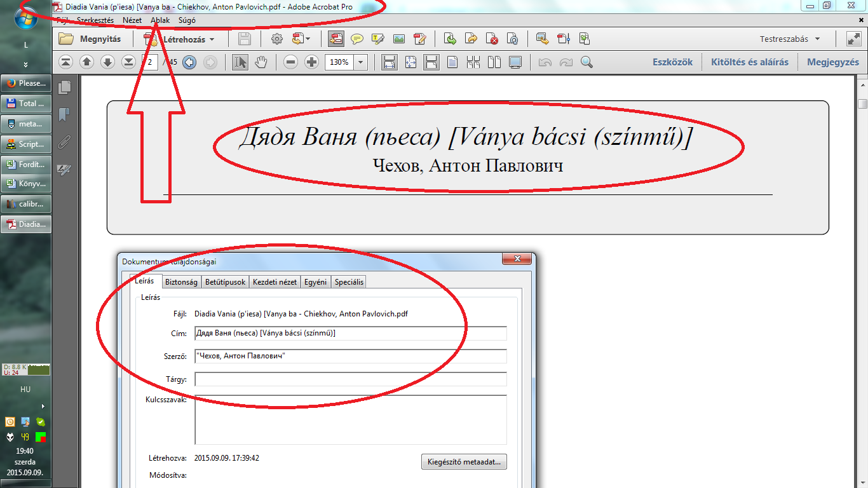The height and width of the screenshot is (488, 868).
Task: Switch to the Biztonság tab
Action: click(181, 281)
